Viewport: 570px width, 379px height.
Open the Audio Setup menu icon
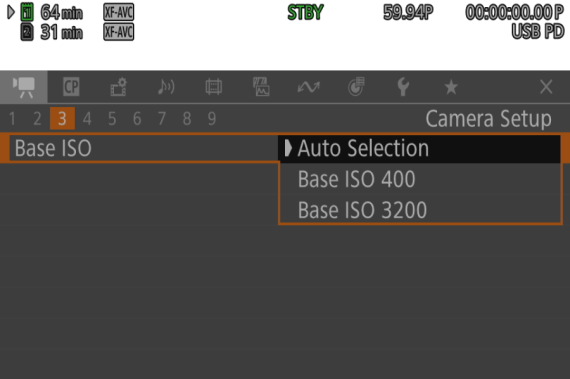point(166,87)
